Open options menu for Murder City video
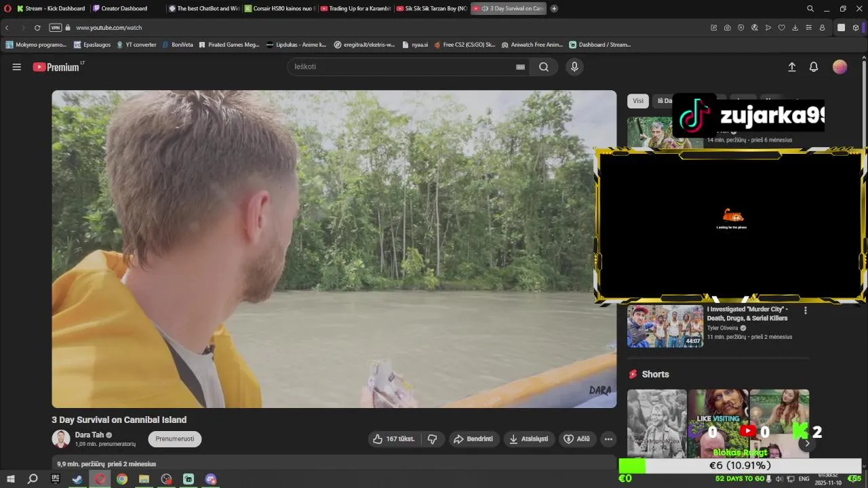Image resolution: width=868 pixels, height=488 pixels. tap(806, 310)
